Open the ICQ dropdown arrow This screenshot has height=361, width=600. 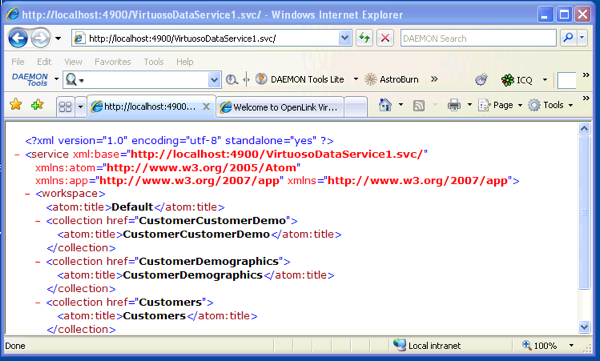click(x=545, y=80)
